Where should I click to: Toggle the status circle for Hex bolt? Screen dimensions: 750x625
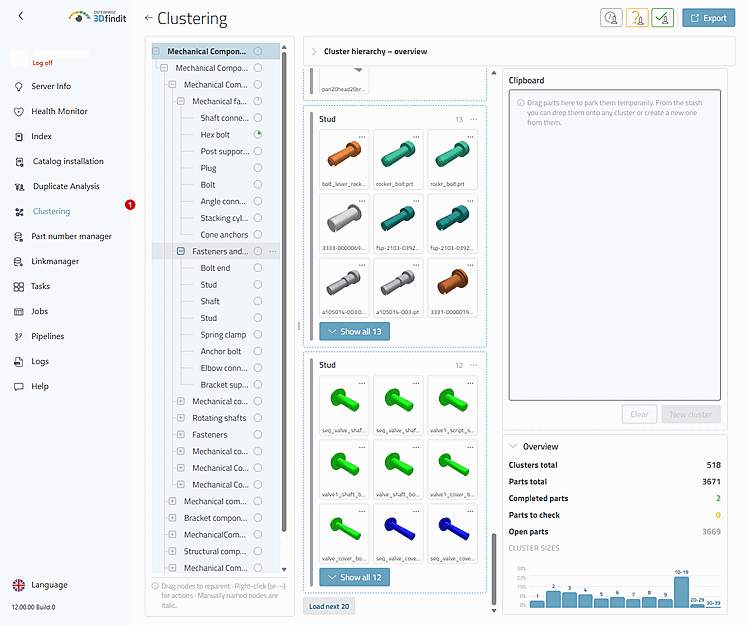(x=258, y=134)
